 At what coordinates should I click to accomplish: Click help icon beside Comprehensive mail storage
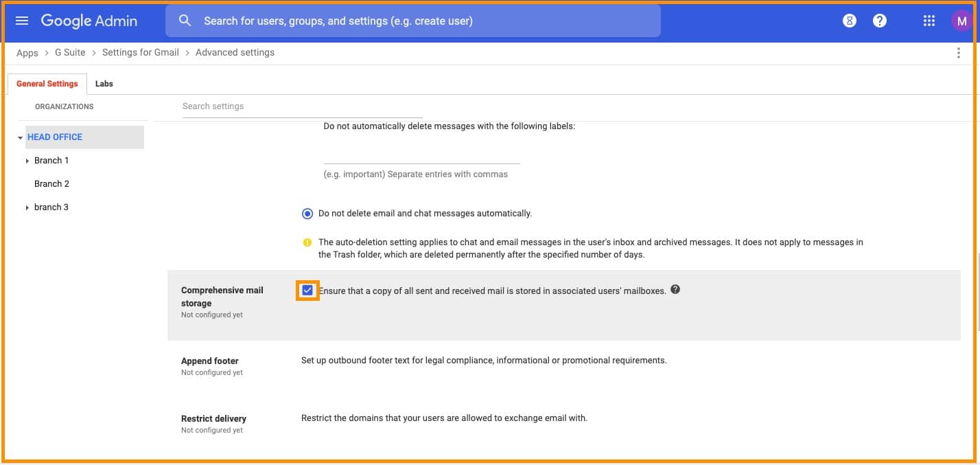[x=675, y=290]
